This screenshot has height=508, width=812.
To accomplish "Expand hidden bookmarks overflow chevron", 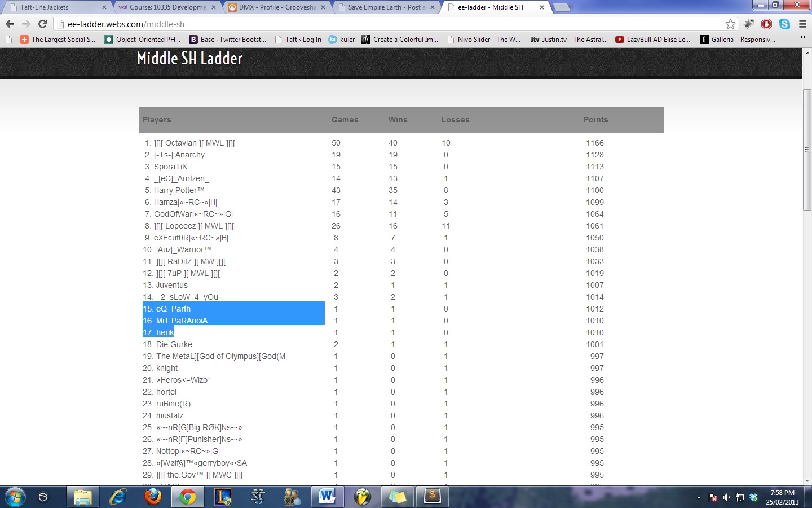I will pyautogui.click(x=802, y=37).
